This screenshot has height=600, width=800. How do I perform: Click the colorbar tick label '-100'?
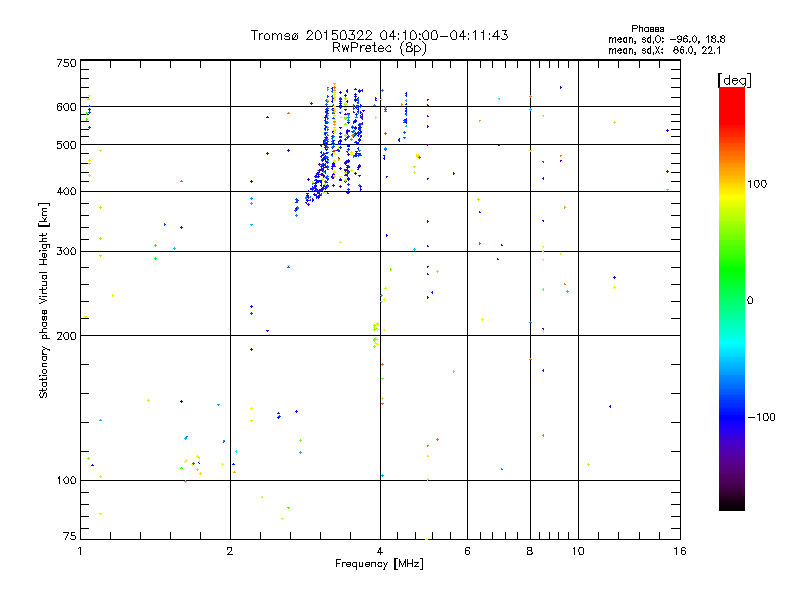[761, 417]
